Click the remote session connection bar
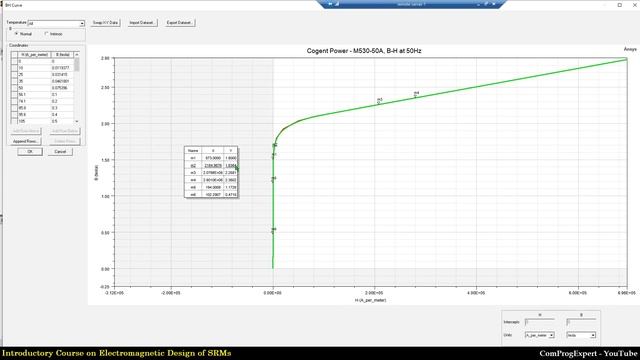The image size is (640, 360). pos(411,4)
